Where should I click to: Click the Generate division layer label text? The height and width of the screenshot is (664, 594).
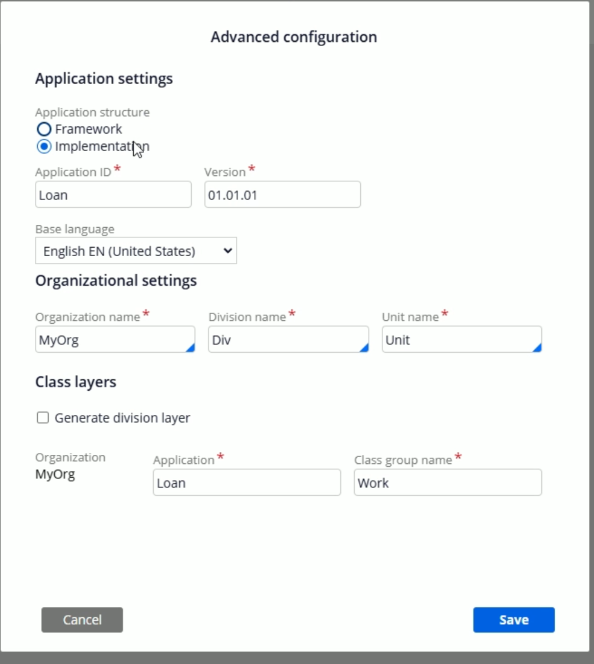point(122,418)
